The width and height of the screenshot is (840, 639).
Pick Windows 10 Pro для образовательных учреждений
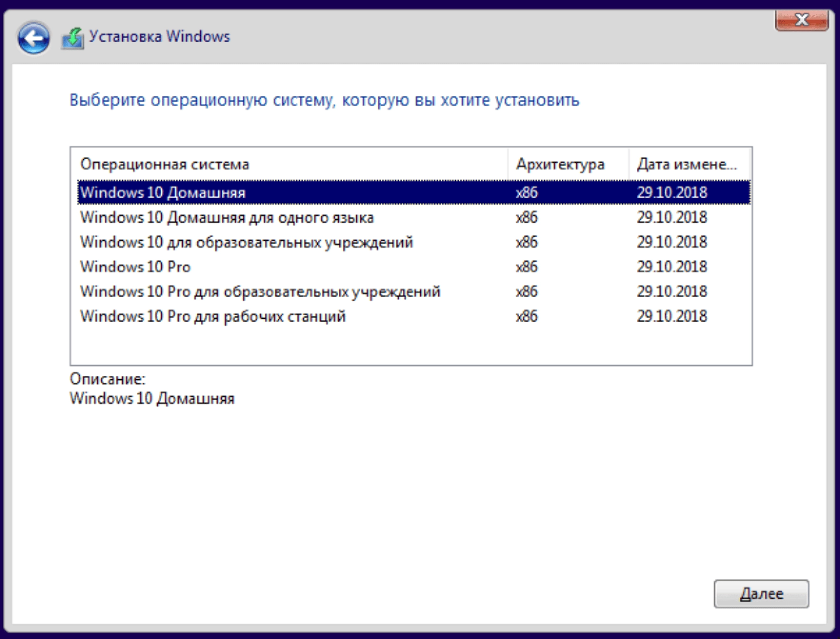pyautogui.click(x=414, y=291)
